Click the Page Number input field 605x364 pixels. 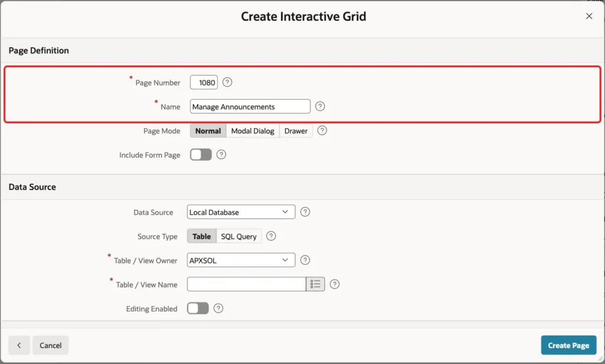coord(204,83)
